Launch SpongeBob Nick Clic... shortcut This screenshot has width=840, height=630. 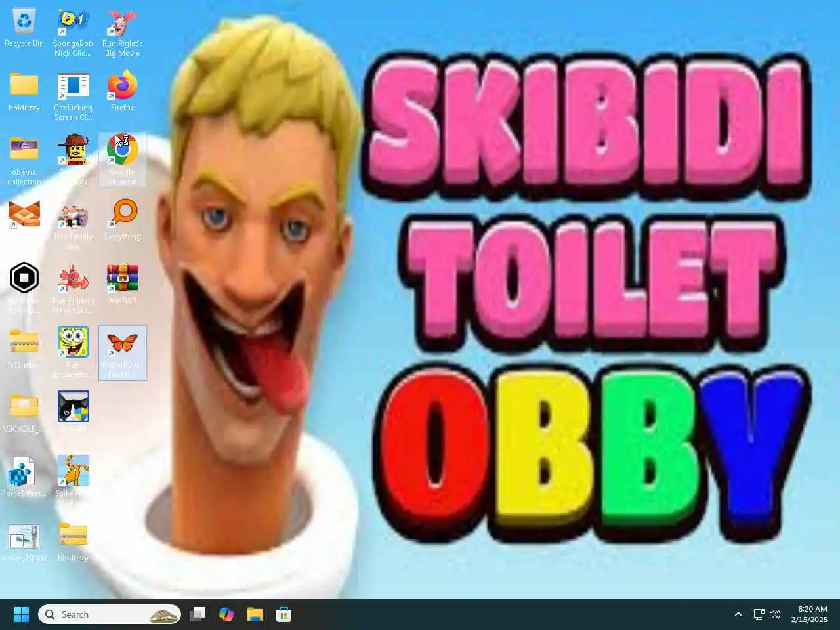[73, 33]
